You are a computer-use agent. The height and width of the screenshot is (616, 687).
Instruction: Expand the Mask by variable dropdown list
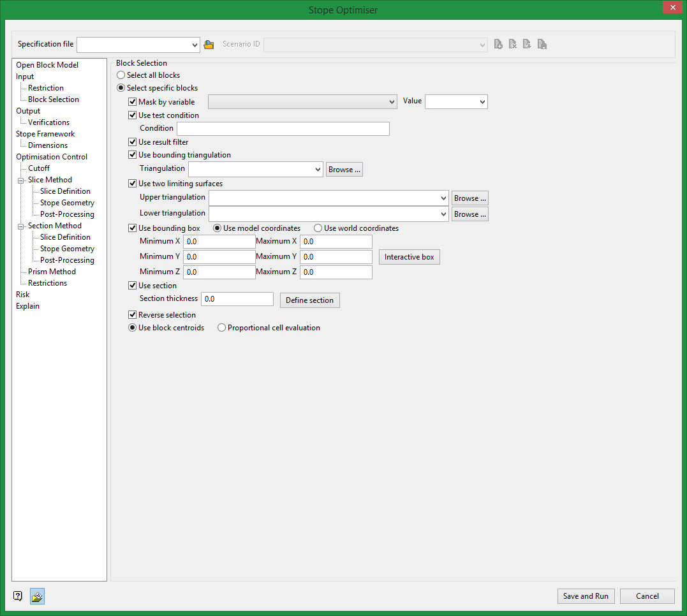pyautogui.click(x=392, y=102)
